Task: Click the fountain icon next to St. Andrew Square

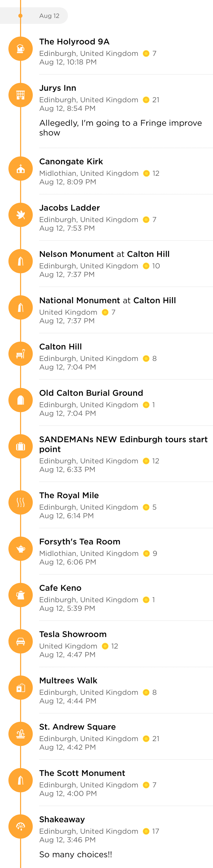Action: click(21, 734)
